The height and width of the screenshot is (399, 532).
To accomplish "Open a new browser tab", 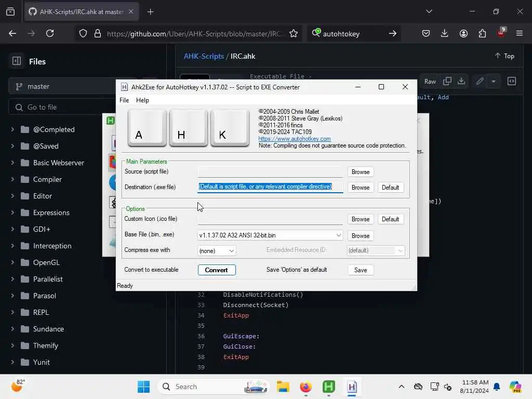I will (150, 12).
